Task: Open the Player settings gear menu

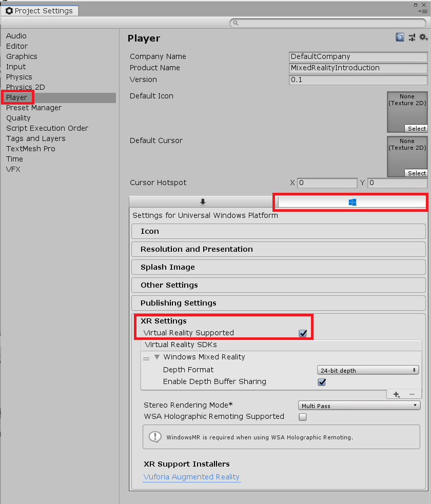Action: (x=423, y=37)
